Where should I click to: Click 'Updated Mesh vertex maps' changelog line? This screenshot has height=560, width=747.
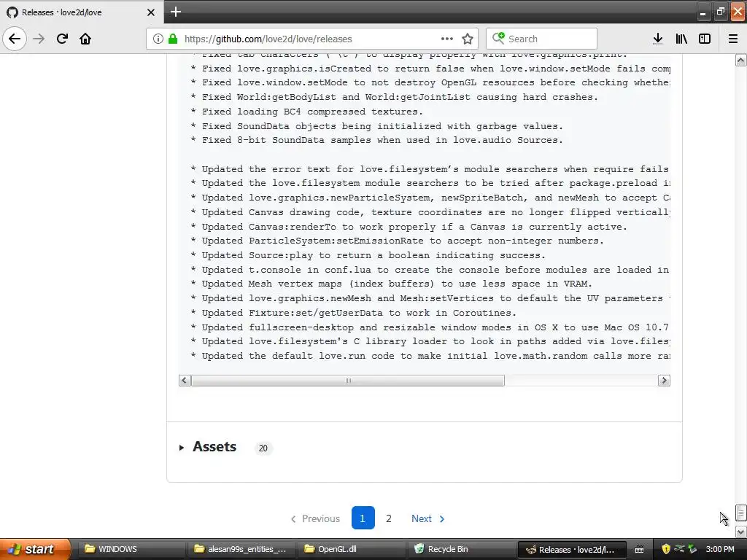coord(391,284)
